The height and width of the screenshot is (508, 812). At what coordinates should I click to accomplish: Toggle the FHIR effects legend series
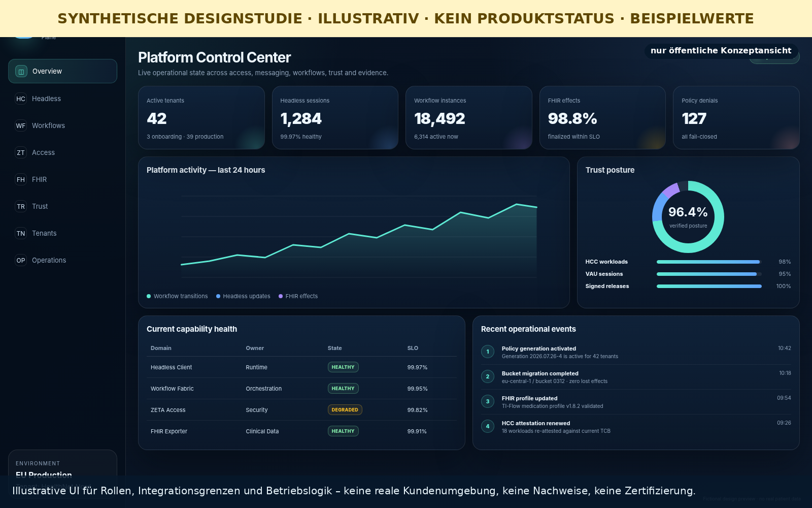point(298,296)
